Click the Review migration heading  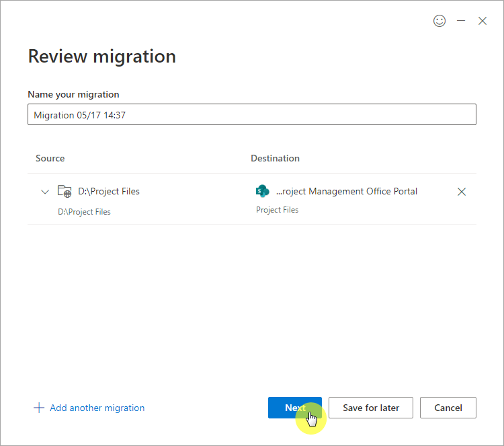tap(101, 57)
